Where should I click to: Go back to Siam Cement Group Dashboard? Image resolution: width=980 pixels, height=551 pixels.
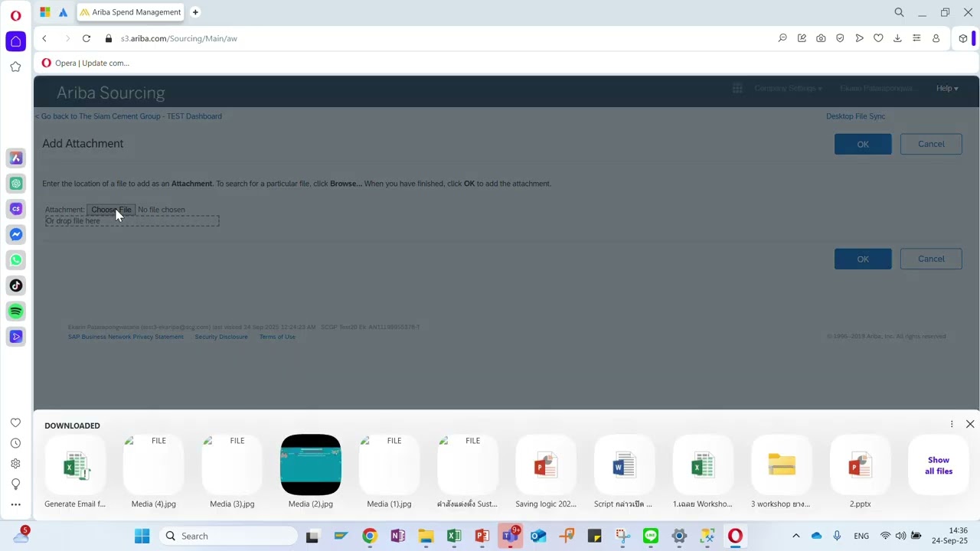129,116
